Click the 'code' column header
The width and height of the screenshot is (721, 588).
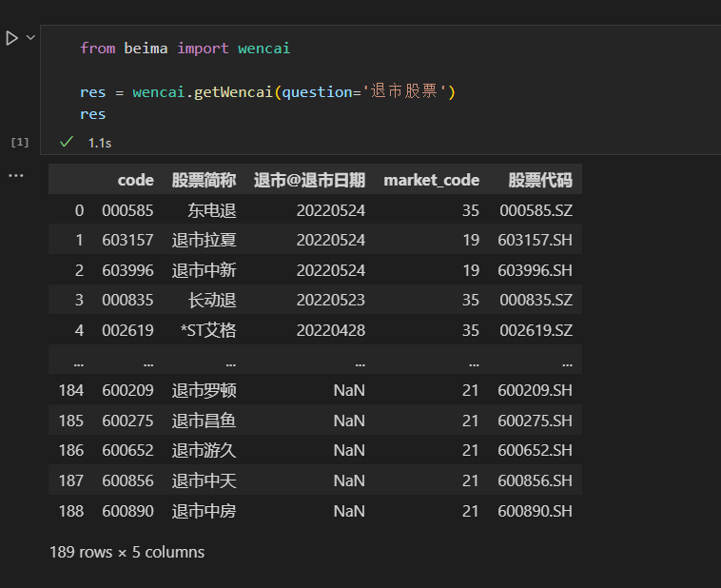pos(135,180)
